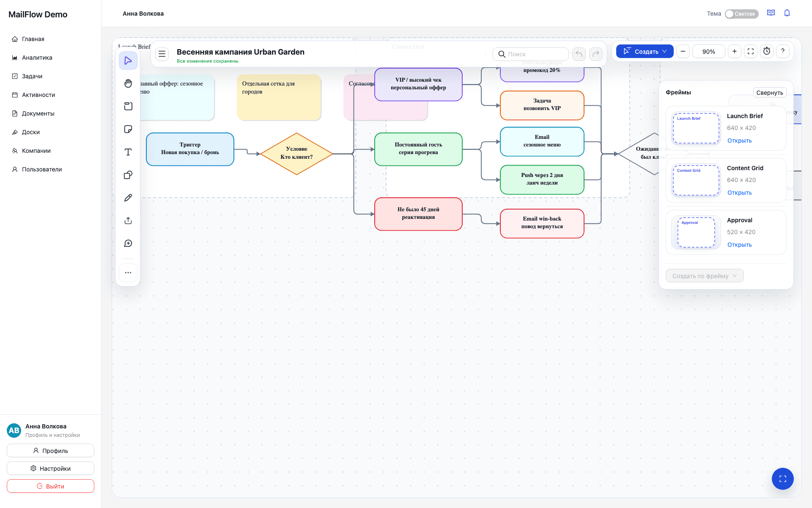The height and width of the screenshot is (508, 812).
Task: Toggle the Светлая theme switch
Action: pyautogui.click(x=742, y=14)
